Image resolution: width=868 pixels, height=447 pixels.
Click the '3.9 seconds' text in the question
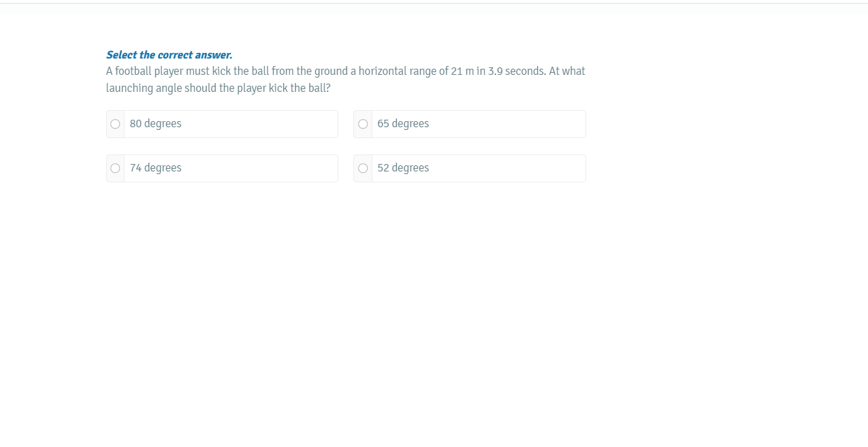pyautogui.click(x=517, y=71)
